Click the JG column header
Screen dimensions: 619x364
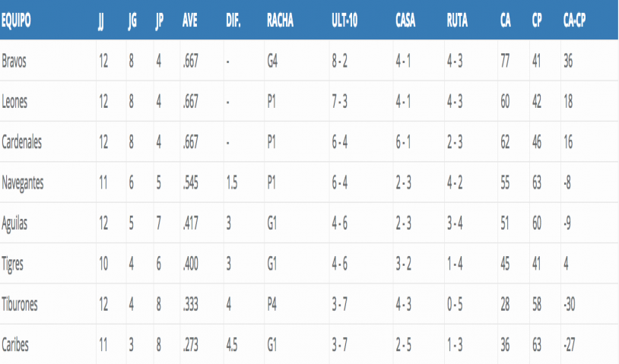pyautogui.click(x=132, y=21)
